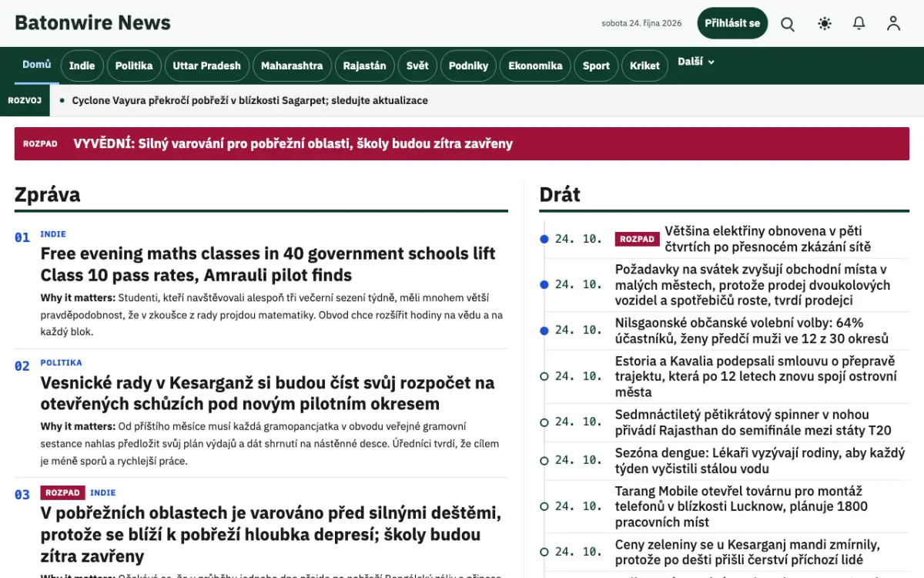Open wire item Požadavky na svátek
This screenshot has width=924, height=578.
click(x=752, y=285)
